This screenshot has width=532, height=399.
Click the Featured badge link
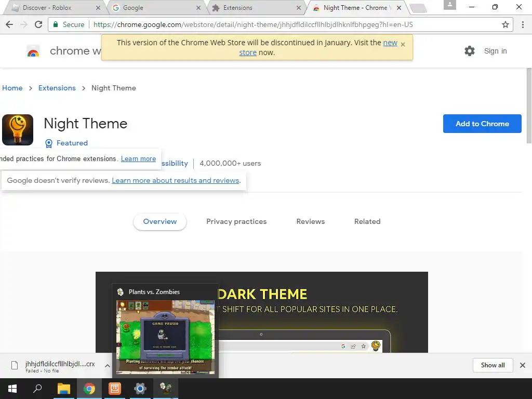pyautogui.click(x=72, y=143)
